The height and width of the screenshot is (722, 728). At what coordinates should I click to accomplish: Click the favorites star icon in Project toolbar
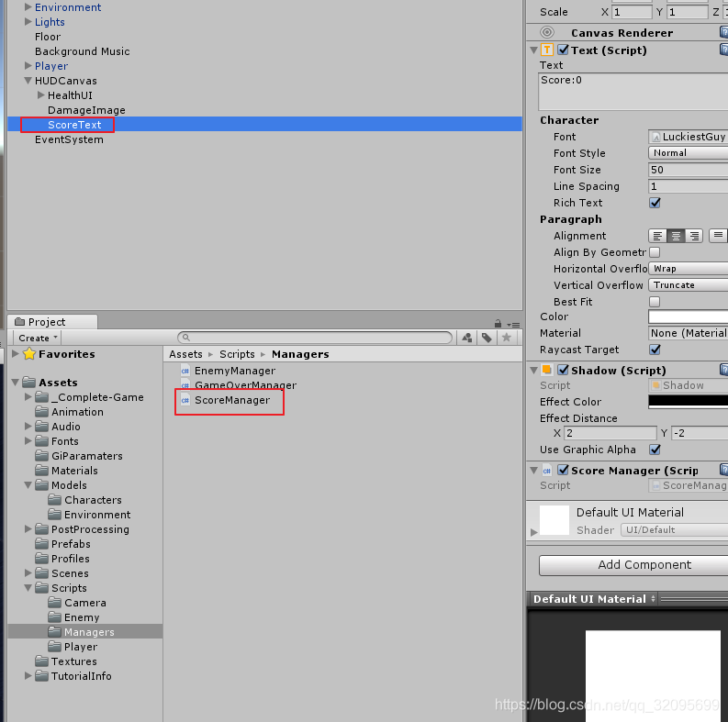tap(506, 338)
